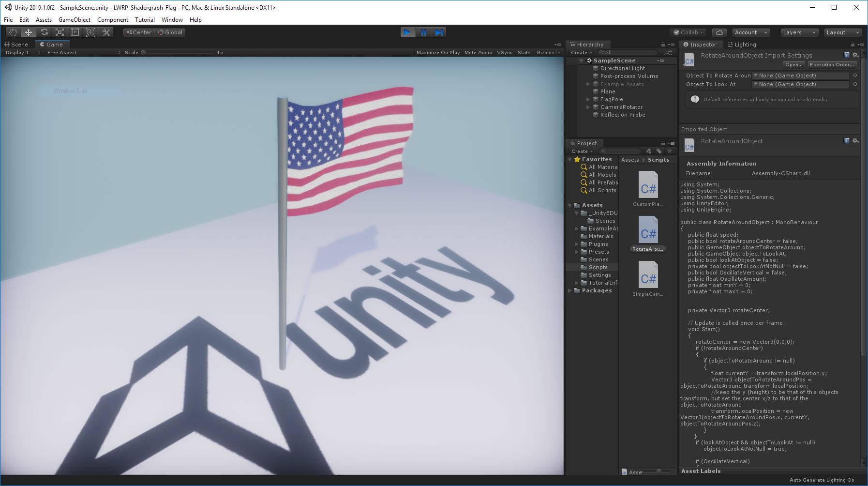Open cloud services icon
This screenshot has height=486, width=868.
click(x=719, y=32)
